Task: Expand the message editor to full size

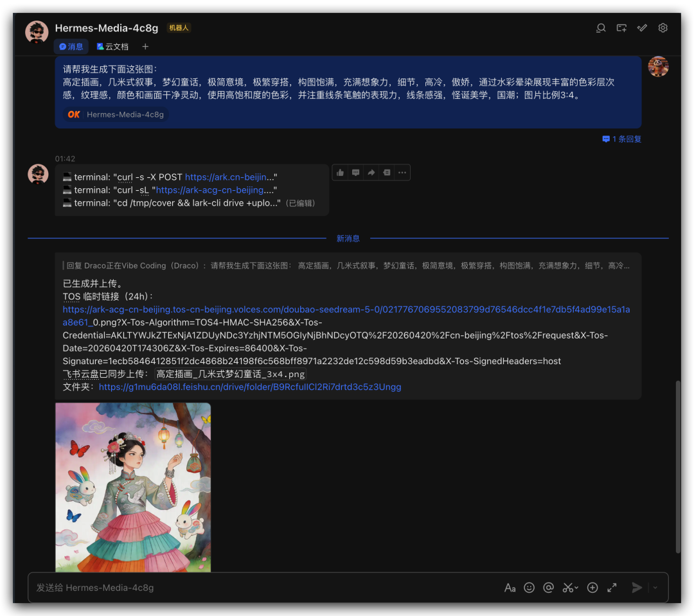Action: pos(612,588)
